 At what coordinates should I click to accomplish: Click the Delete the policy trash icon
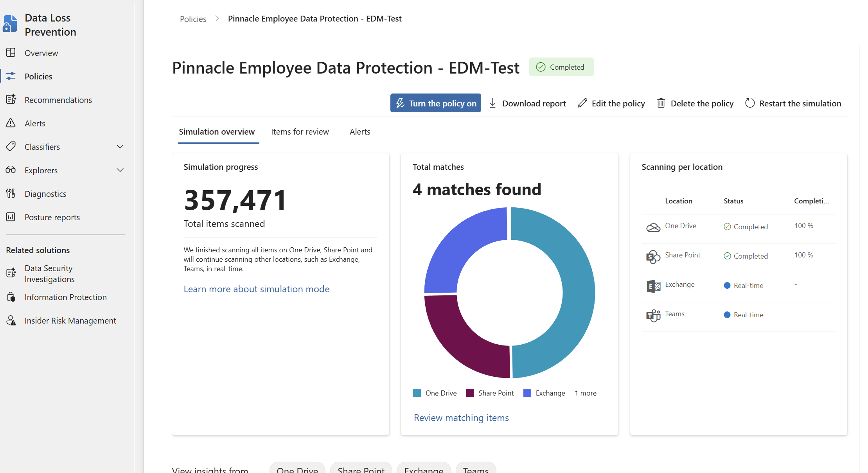(661, 103)
